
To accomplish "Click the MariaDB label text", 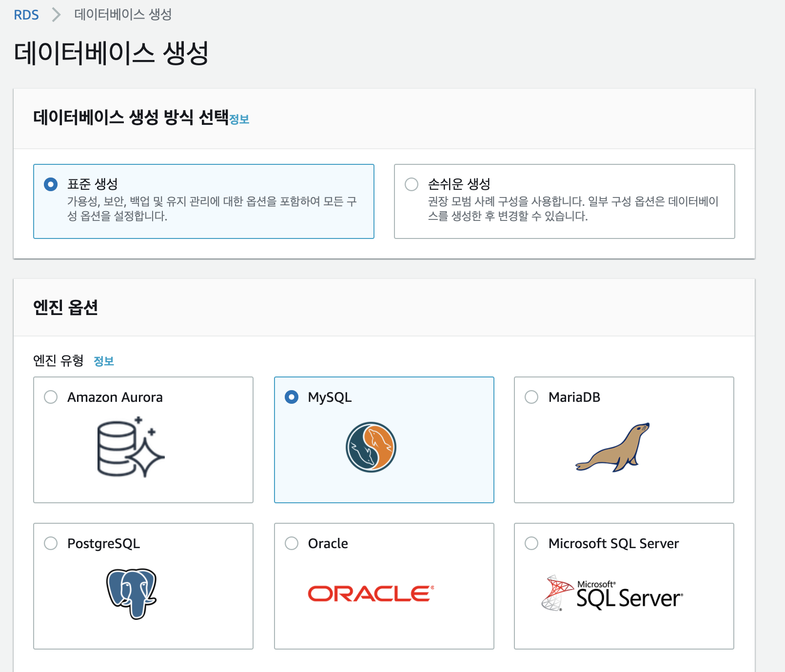I will [x=574, y=397].
